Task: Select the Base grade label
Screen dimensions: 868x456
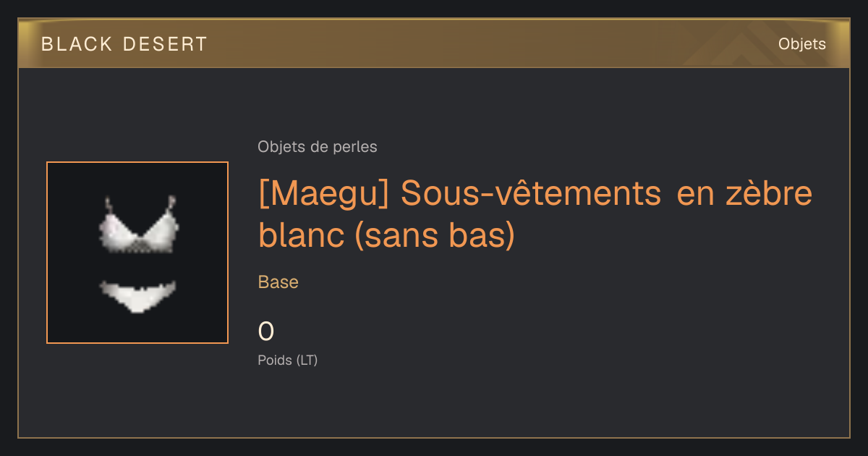Action: (278, 282)
